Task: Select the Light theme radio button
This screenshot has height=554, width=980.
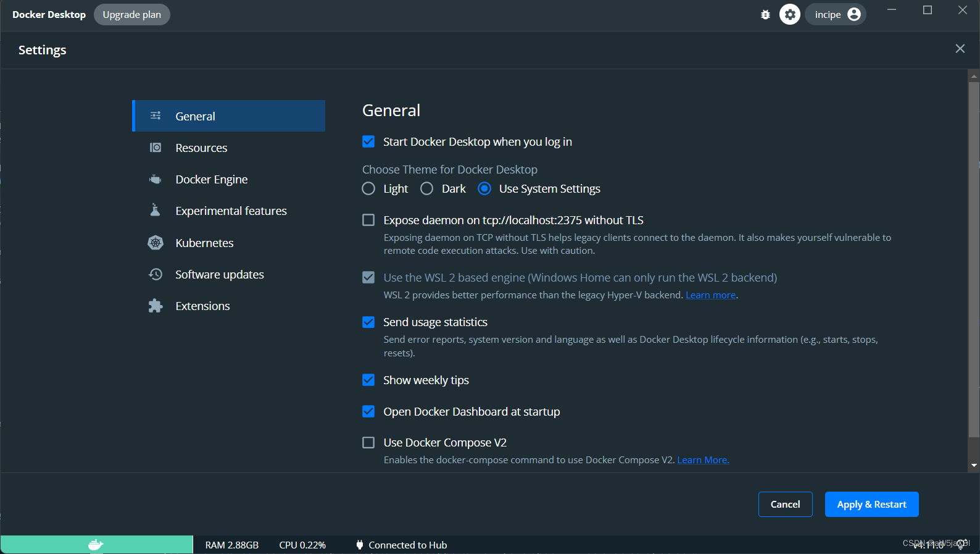Action: tap(368, 188)
